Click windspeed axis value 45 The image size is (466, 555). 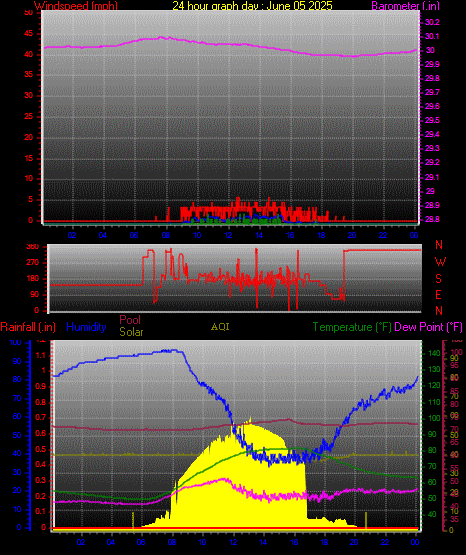(28, 34)
